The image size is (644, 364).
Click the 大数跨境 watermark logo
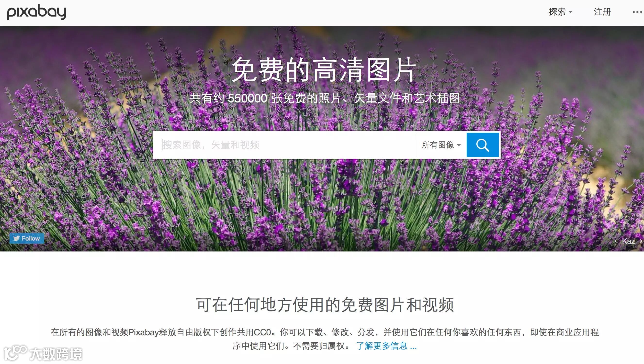point(43,354)
